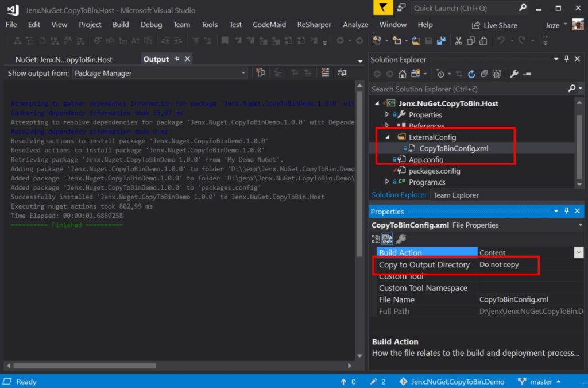Image resolution: width=588 pixels, height=388 pixels.
Task: Click pending changes pencil count in status bar
Action: pos(378,382)
